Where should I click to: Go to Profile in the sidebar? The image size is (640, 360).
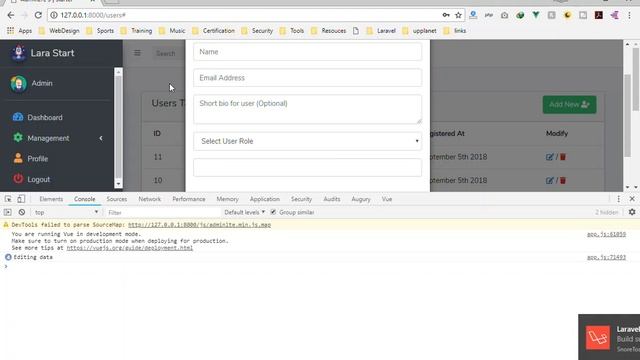click(31, 158)
